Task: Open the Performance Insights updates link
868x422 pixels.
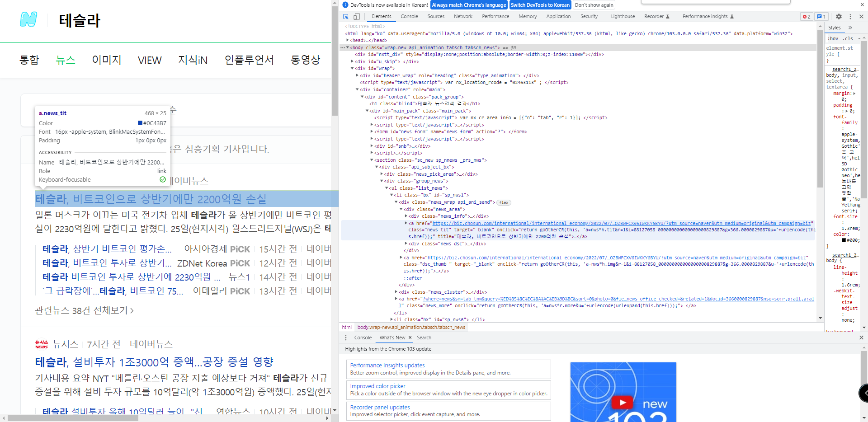Action: (x=387, y=365)
